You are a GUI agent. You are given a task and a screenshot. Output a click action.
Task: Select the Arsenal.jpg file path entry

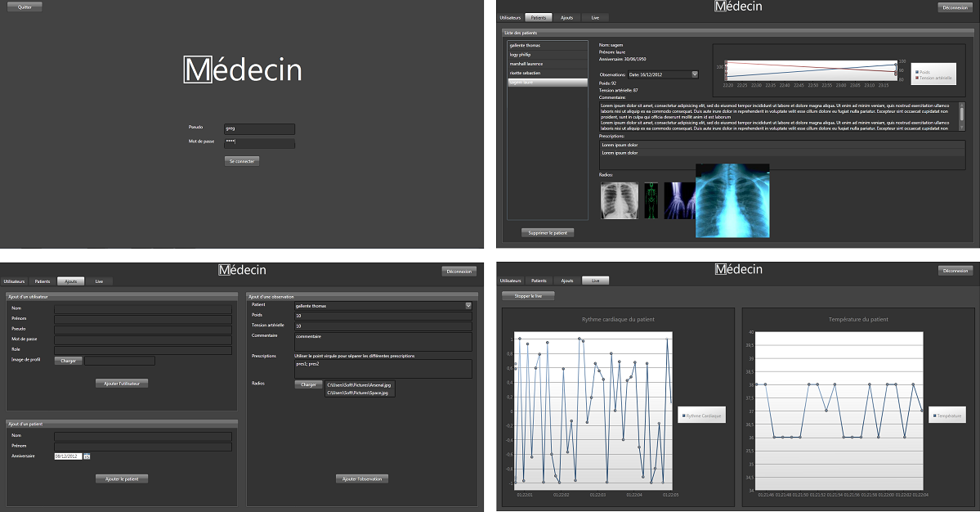pos(360,385)
